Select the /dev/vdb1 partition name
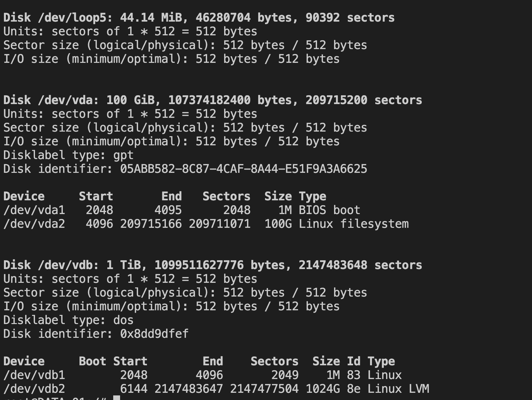 [34, 375]
